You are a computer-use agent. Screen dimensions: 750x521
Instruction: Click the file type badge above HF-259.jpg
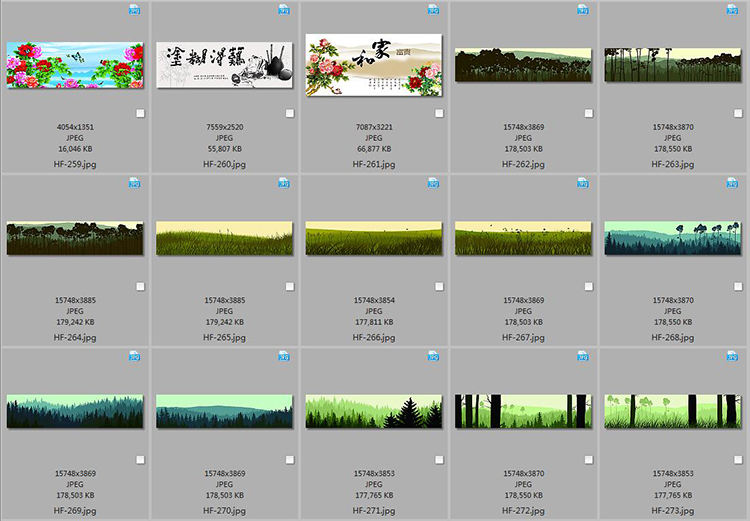tap(134, 10)
